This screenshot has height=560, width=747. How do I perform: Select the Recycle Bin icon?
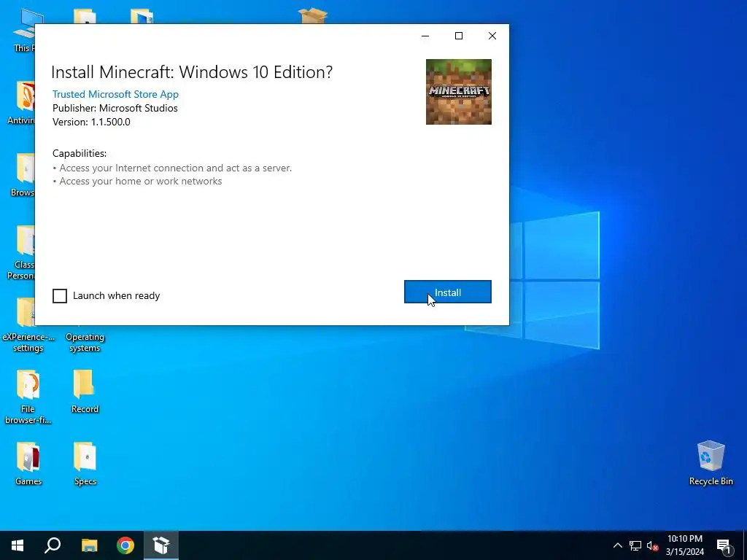click(711, 463)
